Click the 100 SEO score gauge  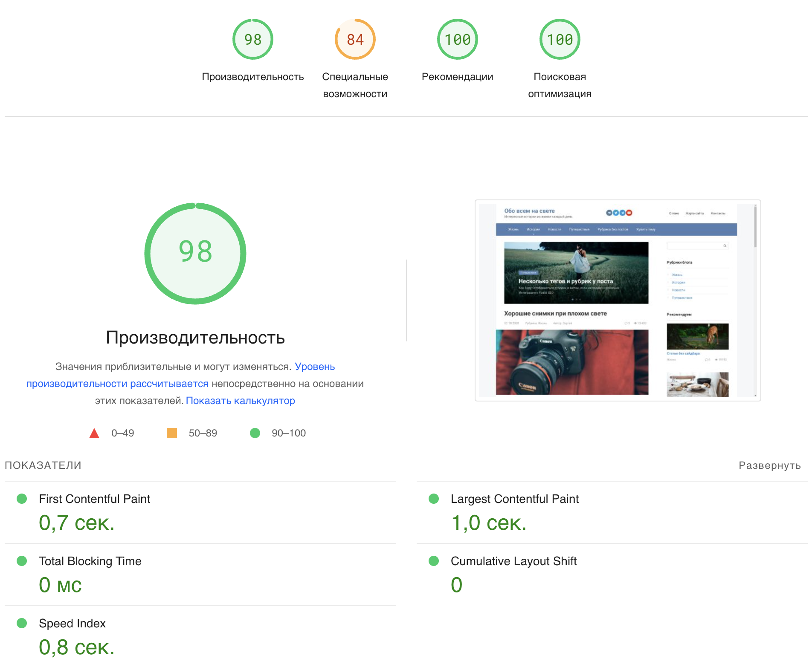(x=560, y=39)
